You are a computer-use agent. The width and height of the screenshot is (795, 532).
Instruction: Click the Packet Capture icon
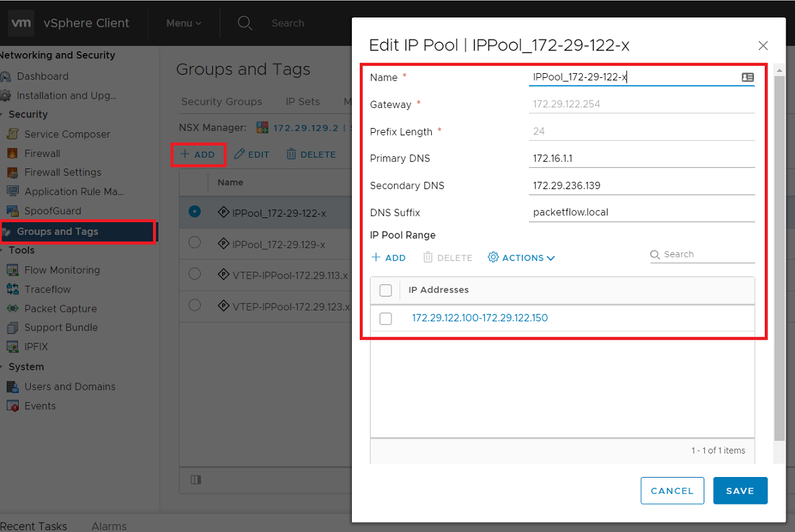point(13,309)
